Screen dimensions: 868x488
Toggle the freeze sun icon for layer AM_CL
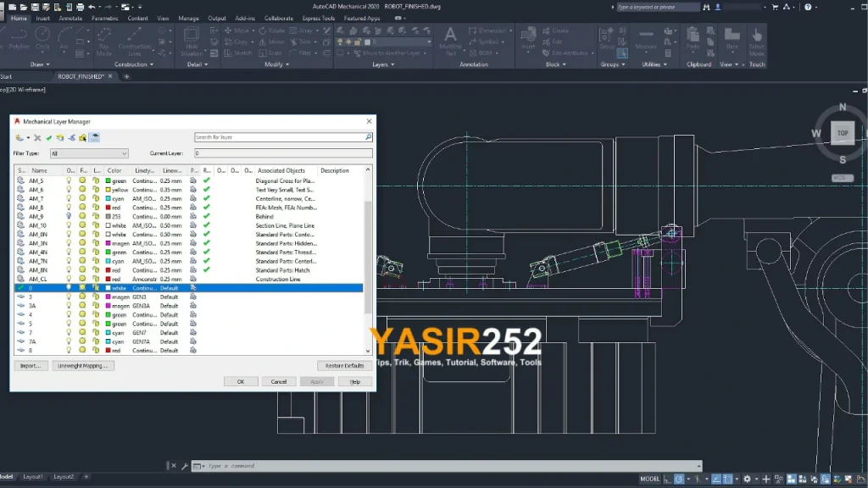point(82,279)
